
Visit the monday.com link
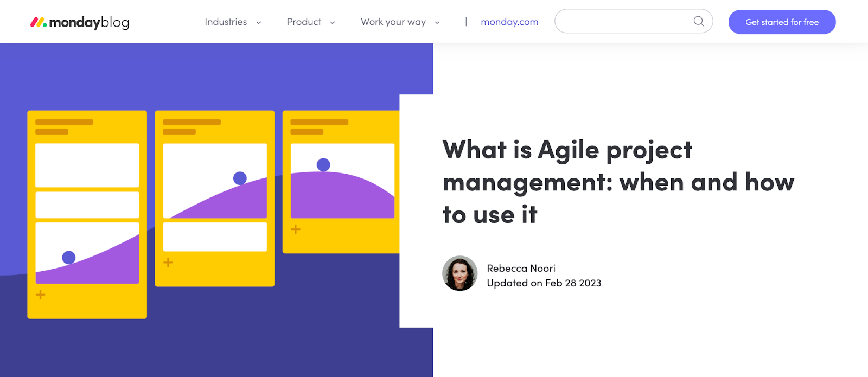point(509,22)
